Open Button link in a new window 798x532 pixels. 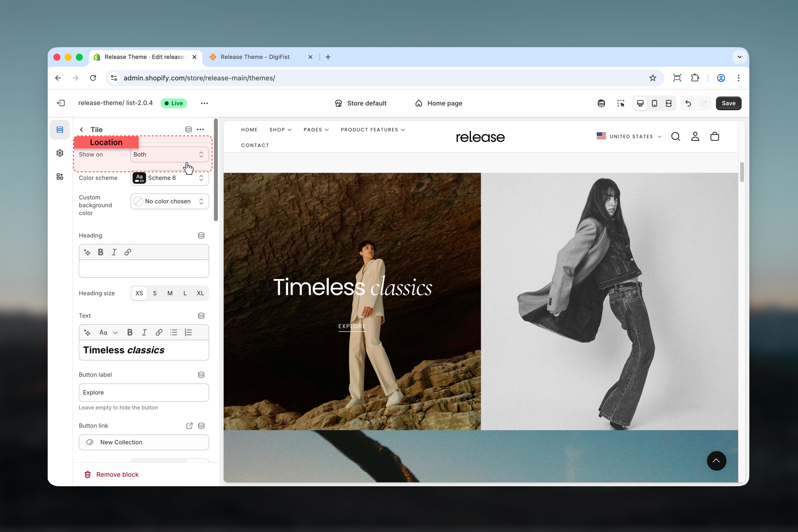pyautogui.click(x=190, y=425)
